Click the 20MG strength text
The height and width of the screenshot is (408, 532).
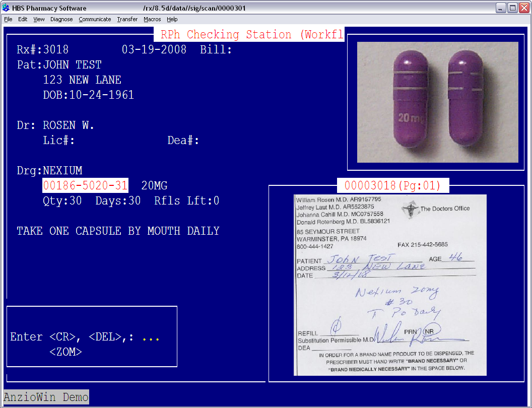point(154,185)
